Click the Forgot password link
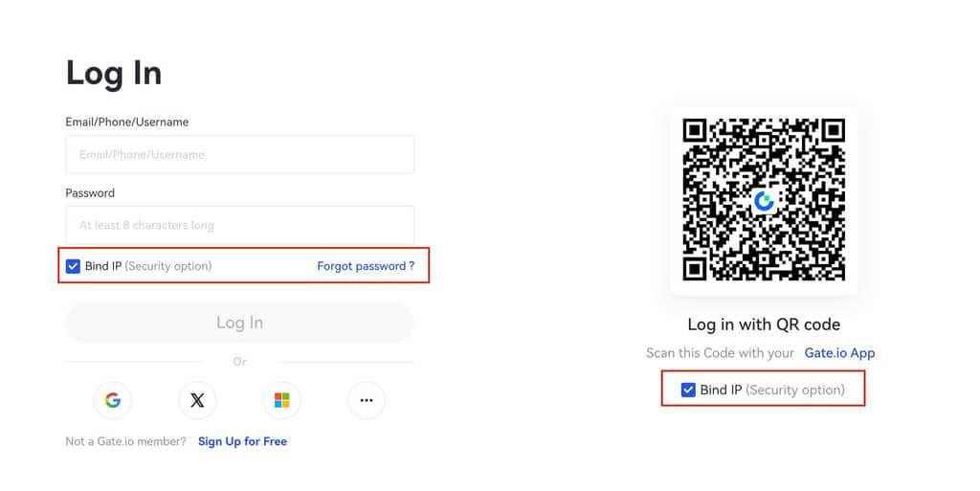 (x=366, y=266)
